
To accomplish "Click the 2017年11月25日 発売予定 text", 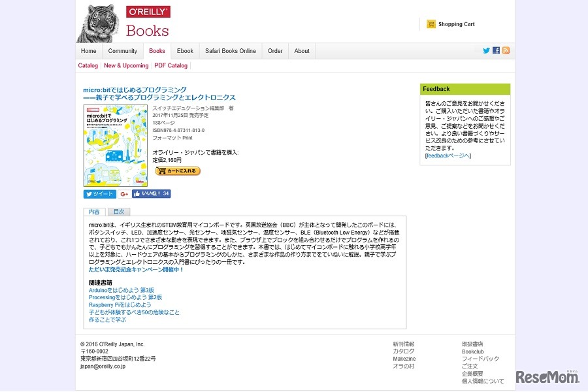I will [180, 116].
